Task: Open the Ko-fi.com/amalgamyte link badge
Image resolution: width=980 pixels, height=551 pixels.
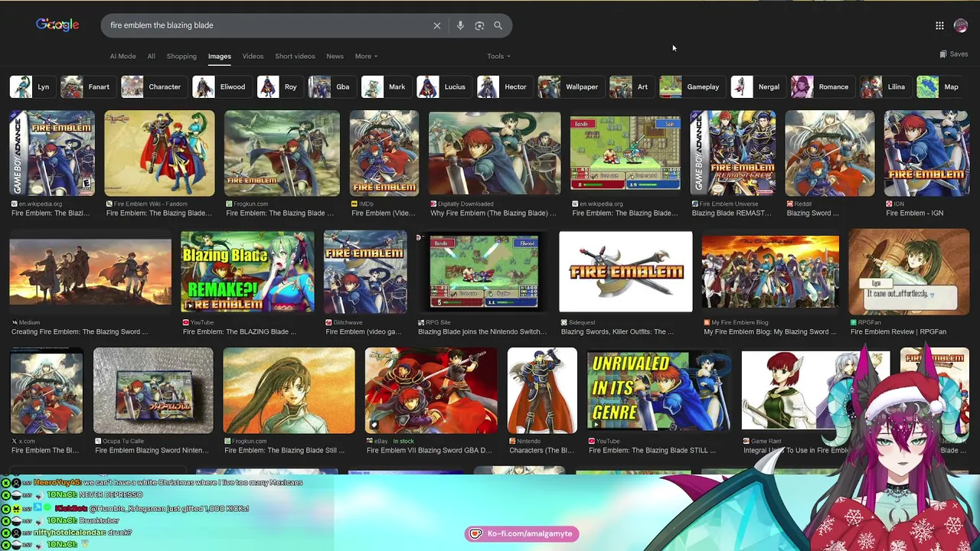Action: 521,533
